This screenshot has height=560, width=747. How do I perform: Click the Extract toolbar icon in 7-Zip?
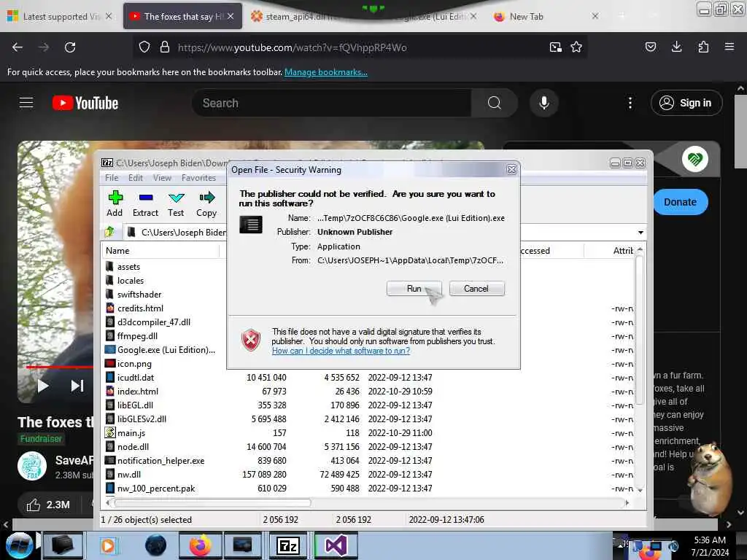point(145,204)
